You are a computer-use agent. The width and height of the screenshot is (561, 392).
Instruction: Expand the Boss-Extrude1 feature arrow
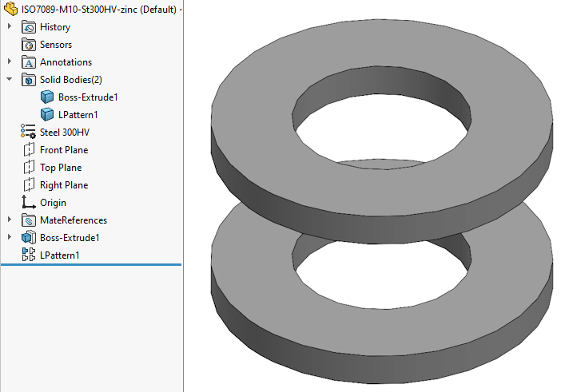(10, 238)
